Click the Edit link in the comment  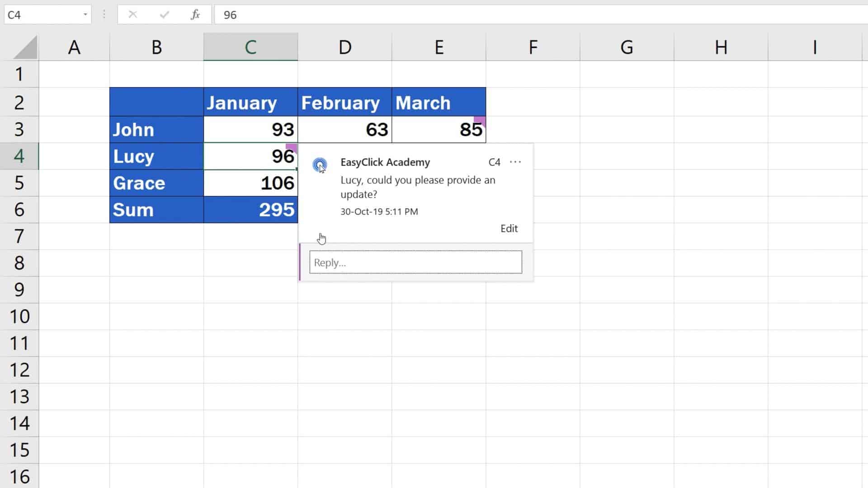pos(509,228)
